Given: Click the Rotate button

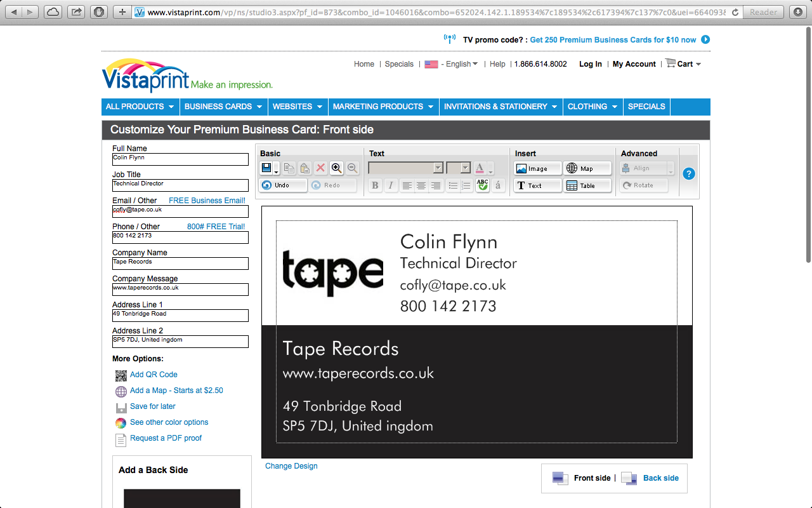Looking at the screenshot, I should pyautogui.click(x=644, y=185).
